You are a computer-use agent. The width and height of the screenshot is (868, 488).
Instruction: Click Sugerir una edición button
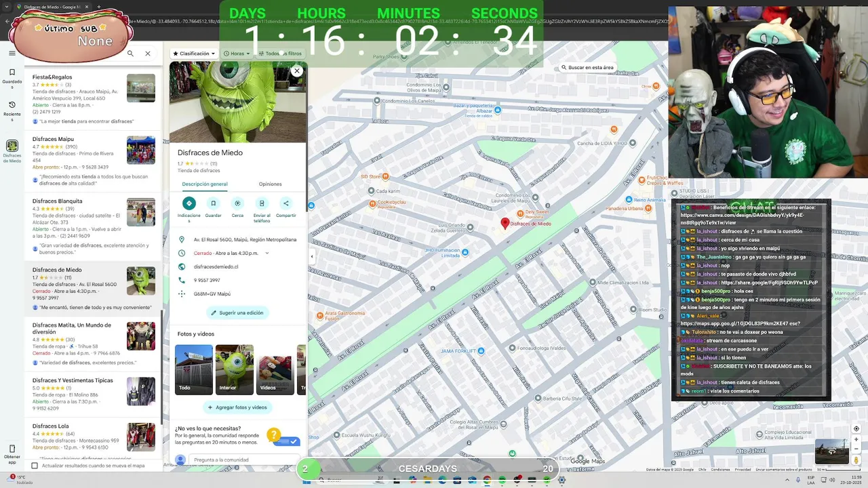point(237,312)
